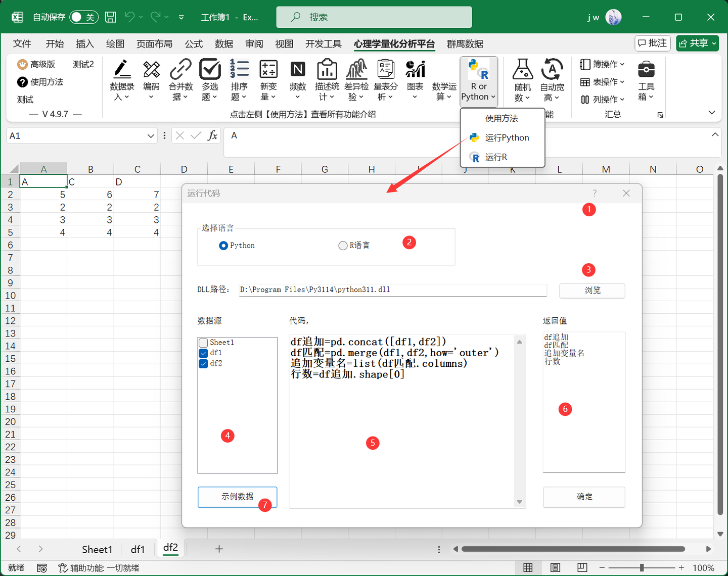Expand the formula bar chevron
This screenshot has height=576, width=728.
[715, 134]
